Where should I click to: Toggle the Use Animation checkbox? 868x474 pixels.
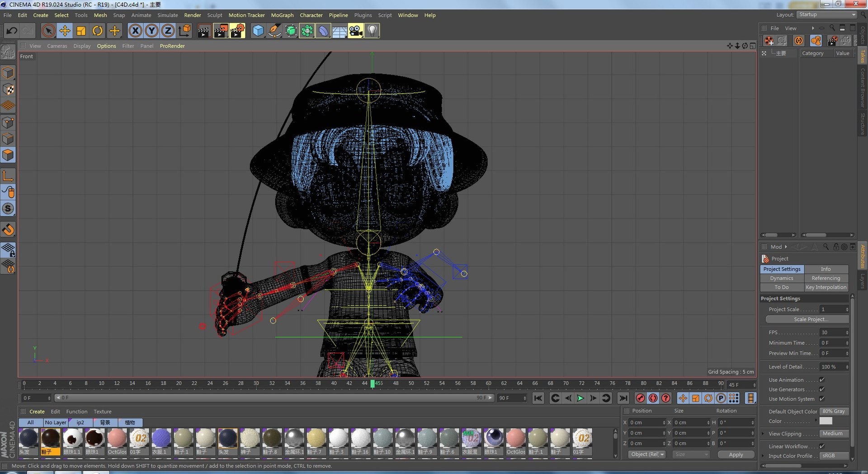pos(822,380)
